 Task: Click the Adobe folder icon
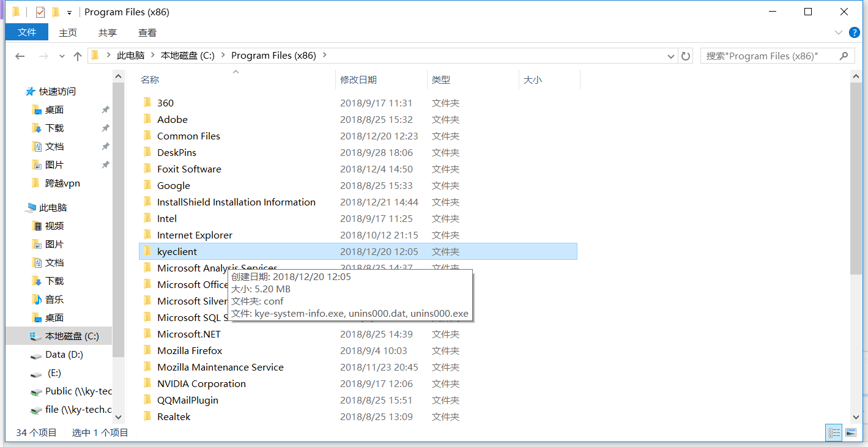tap(147, 119)
